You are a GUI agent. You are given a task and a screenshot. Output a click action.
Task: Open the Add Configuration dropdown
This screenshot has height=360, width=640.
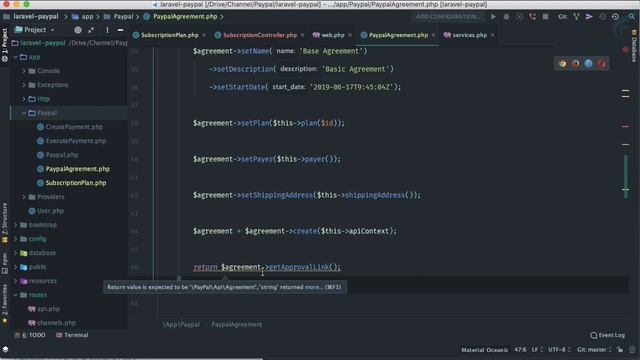pos(448,17)
